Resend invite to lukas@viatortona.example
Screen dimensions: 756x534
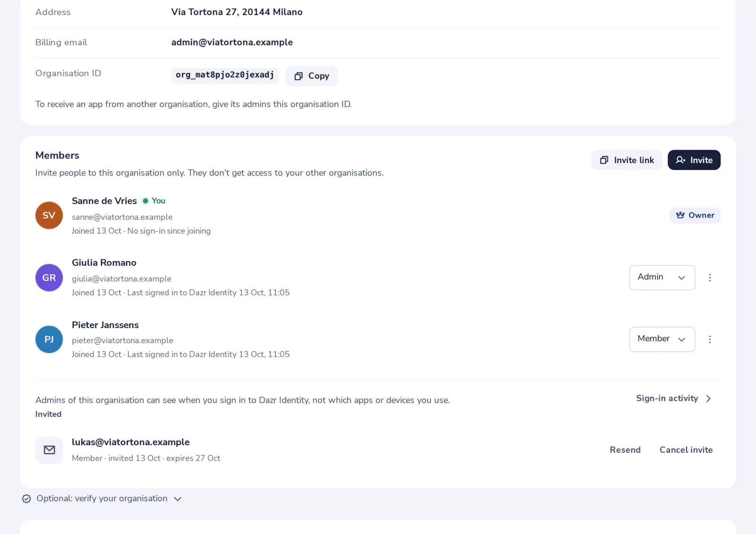(625, 450)
